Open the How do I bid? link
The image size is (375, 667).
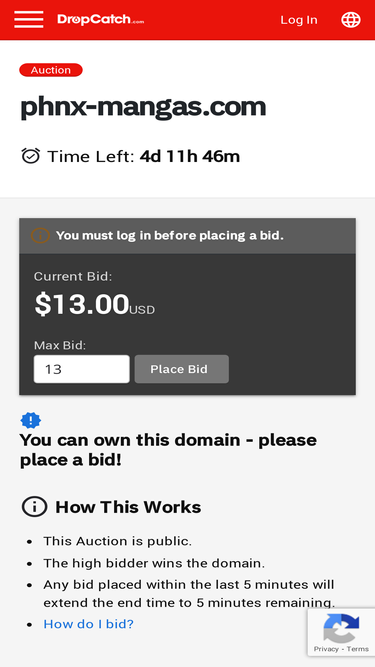(88, 624)
